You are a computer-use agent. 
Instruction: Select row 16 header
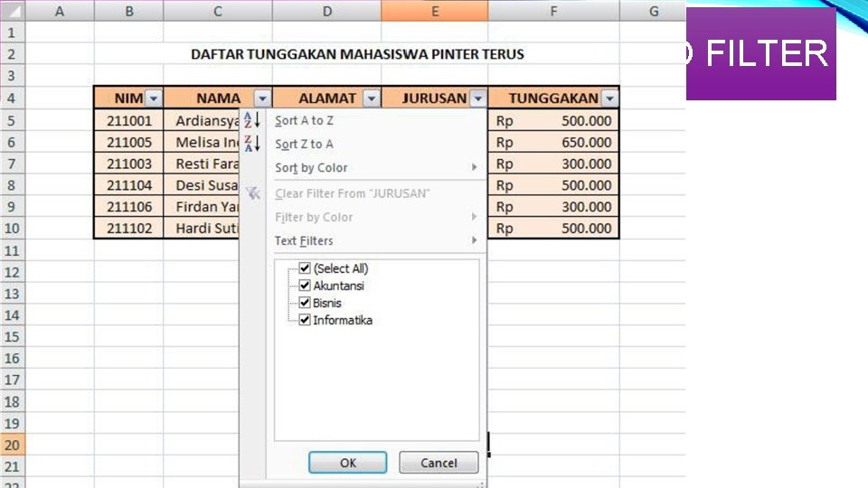click(12, 359)
